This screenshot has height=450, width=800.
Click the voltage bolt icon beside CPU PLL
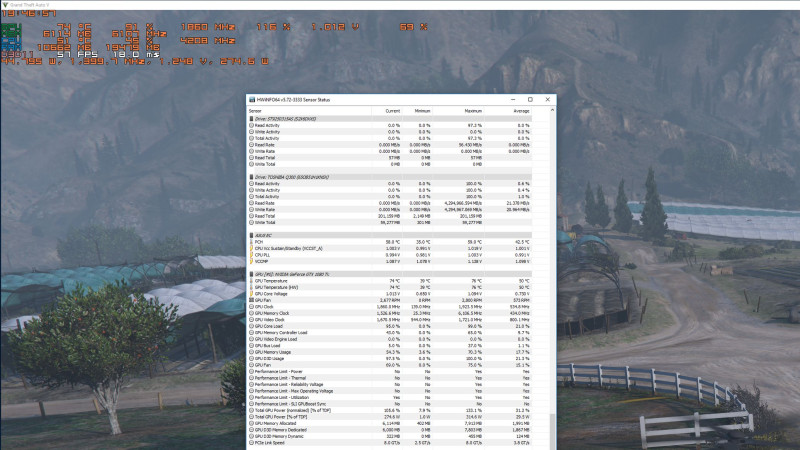tap(252, 255)
